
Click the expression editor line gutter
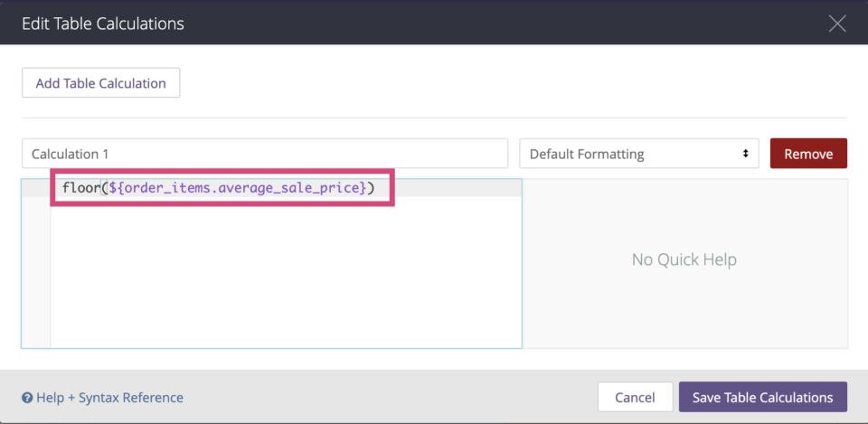pos(36,263)
